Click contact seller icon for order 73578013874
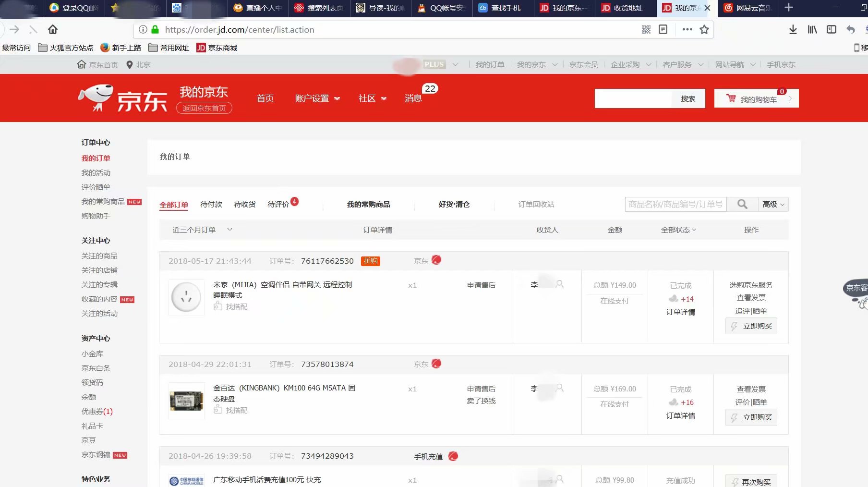 pos(436,364)
